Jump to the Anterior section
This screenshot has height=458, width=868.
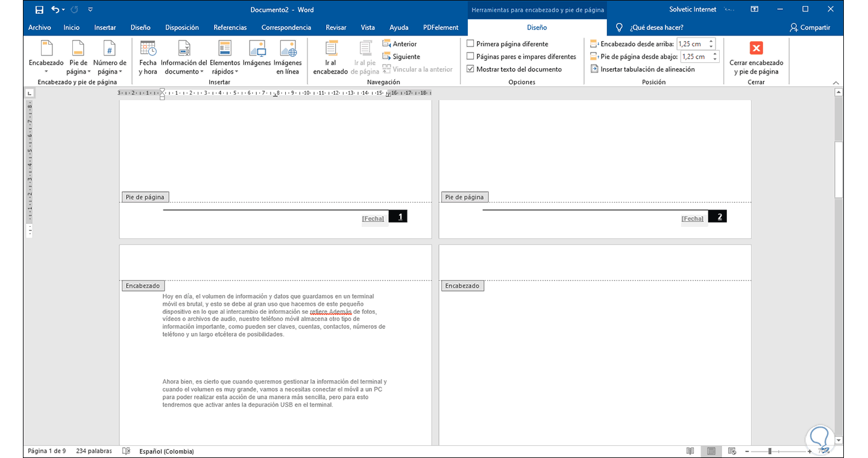point(400,44)
